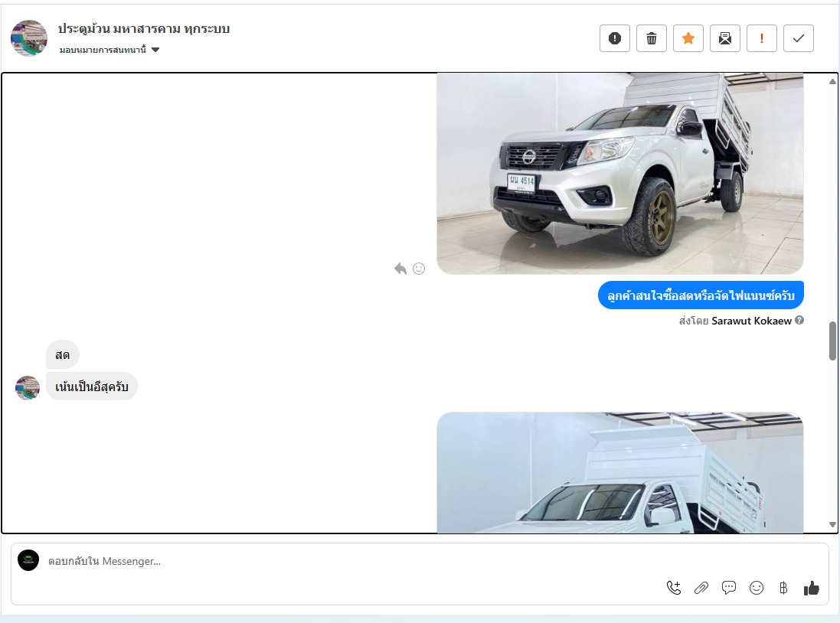840x623 pixels.
Task: Delete conversation using trash icon
Action: coord(652,38)
